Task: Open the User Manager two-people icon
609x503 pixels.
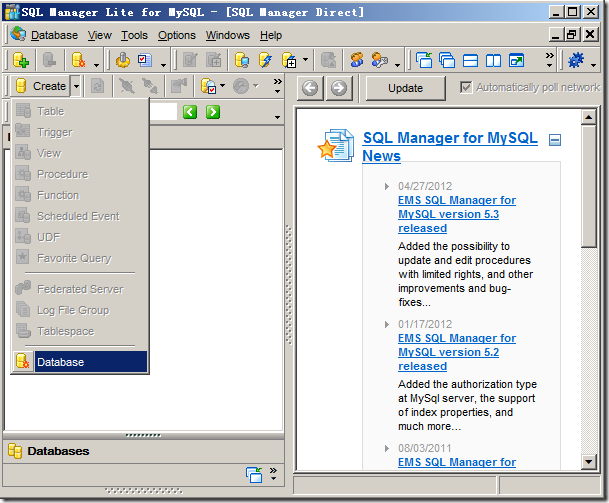Action: click(x=357, y=60)
